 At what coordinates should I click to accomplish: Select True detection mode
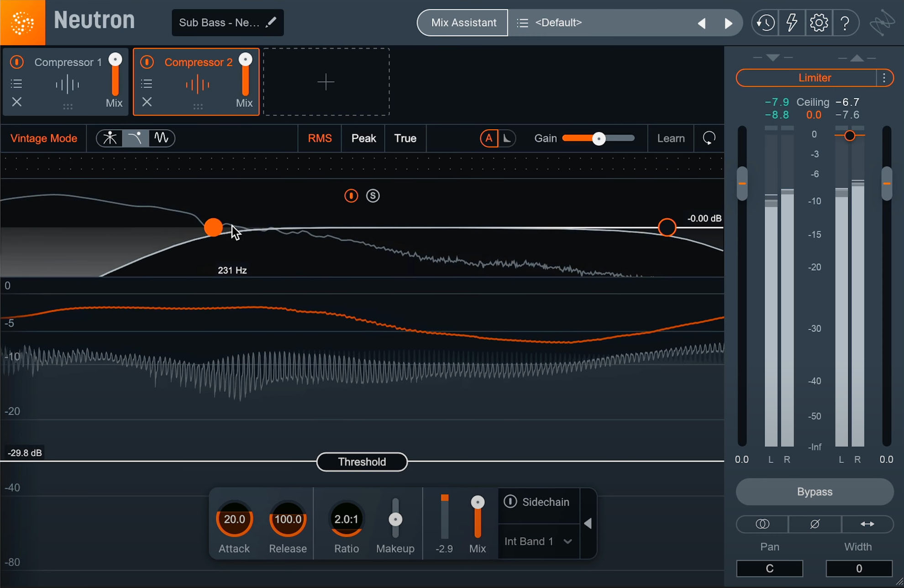(405, 138)
